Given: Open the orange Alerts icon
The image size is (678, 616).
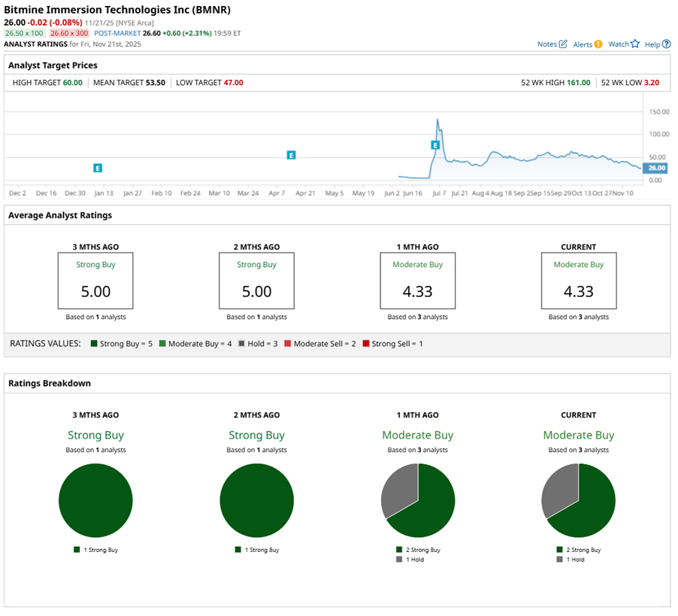Looking at the screenshot, I should 598,44.
